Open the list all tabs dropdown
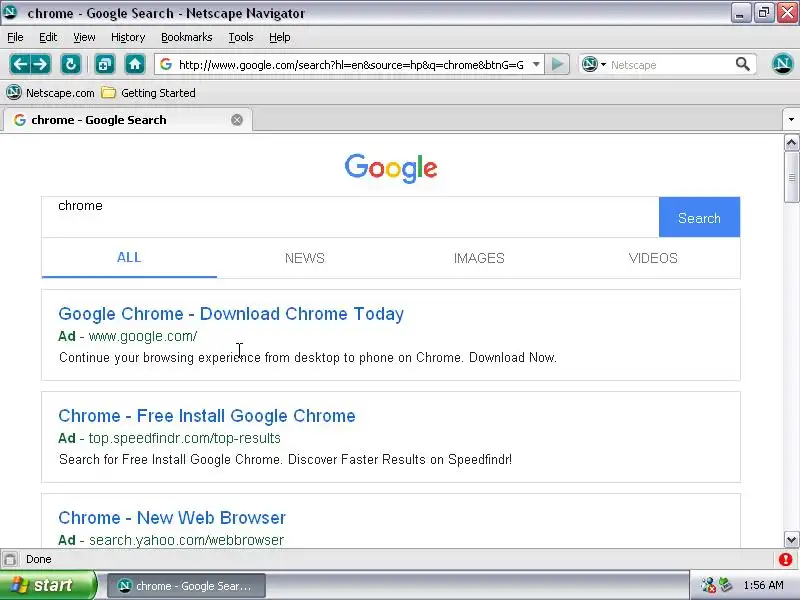This screenshot has height=600, width=800. click(791, 120)
